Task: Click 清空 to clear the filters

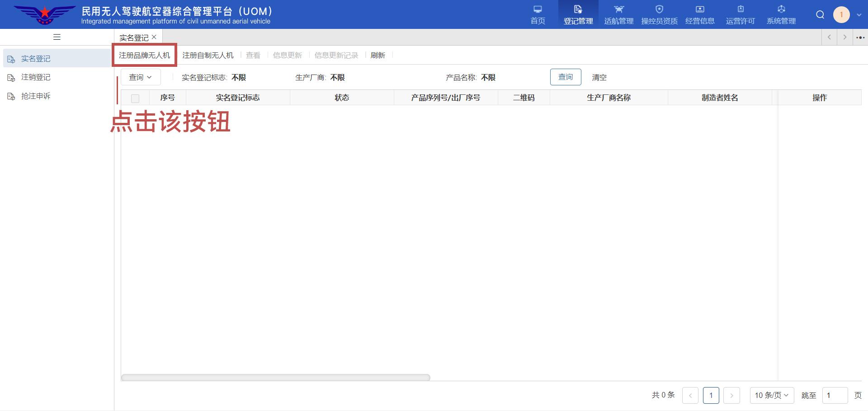Action: [x=599, y=77]
